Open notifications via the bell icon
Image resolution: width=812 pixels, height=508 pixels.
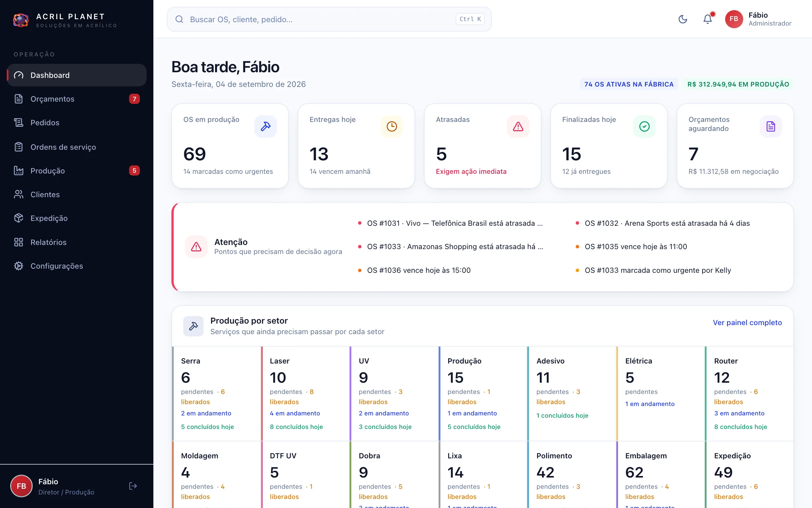(x=707, y=19)
